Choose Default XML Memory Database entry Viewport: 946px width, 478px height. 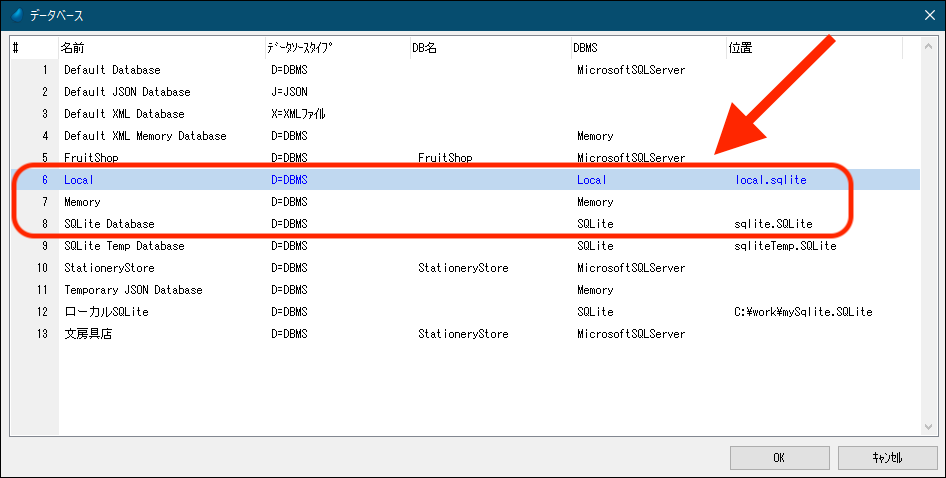(145, 136)
